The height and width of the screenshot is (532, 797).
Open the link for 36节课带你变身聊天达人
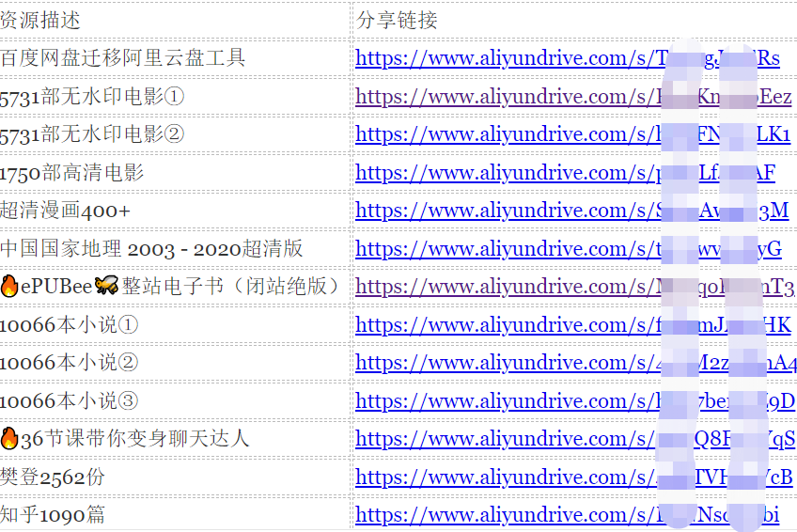[x=575, y=439]
